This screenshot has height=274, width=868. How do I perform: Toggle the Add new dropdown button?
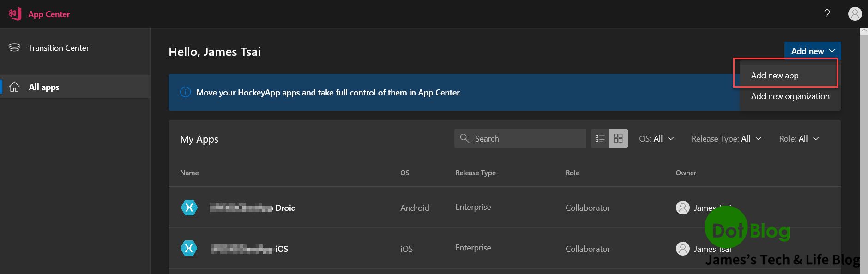812,51
